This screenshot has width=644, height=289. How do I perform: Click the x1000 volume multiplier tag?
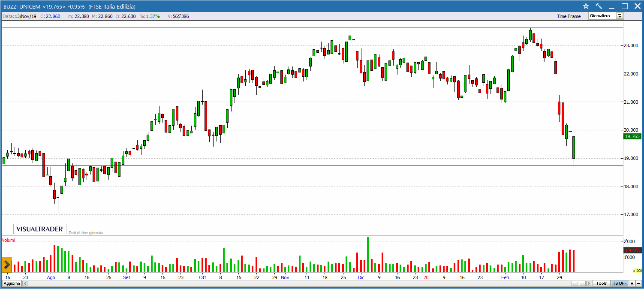coord(638,271)
